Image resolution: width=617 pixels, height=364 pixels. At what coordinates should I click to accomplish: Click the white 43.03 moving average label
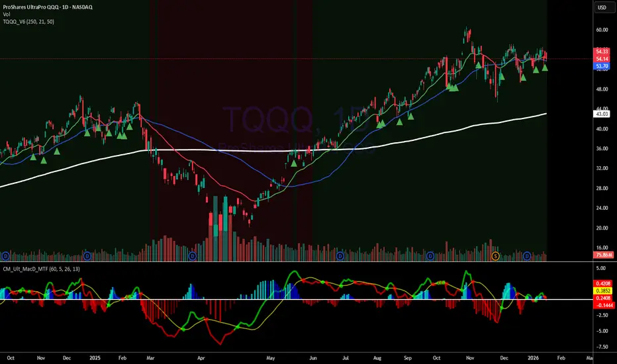[x=602, y=114]
